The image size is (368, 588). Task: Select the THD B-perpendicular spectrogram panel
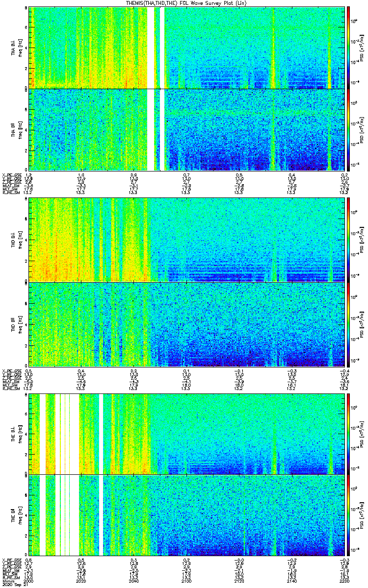[186, 240]
